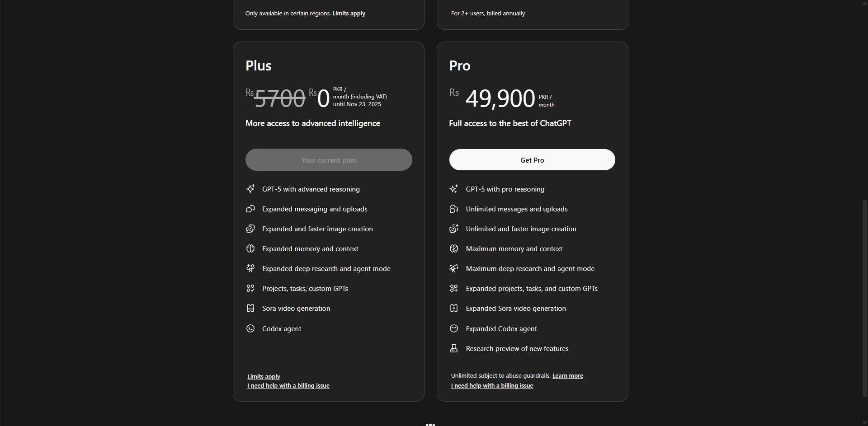
Task: Open Learn more link about abuse guardrails
Action: coord(568,375)
